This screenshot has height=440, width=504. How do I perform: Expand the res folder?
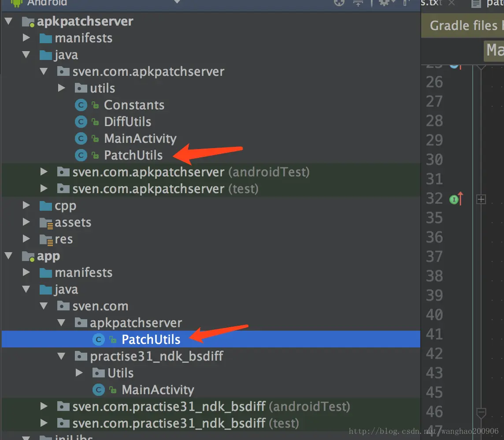click(26, 239)
